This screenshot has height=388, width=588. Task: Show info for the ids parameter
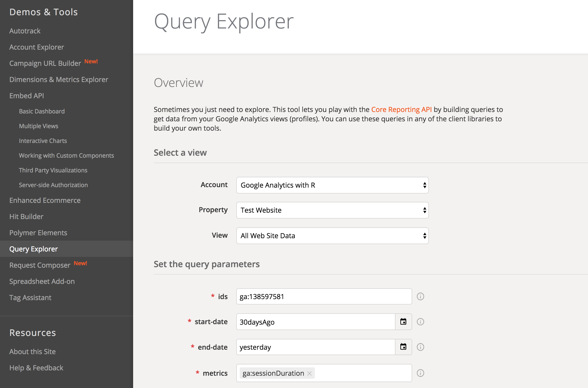[420, 296]
